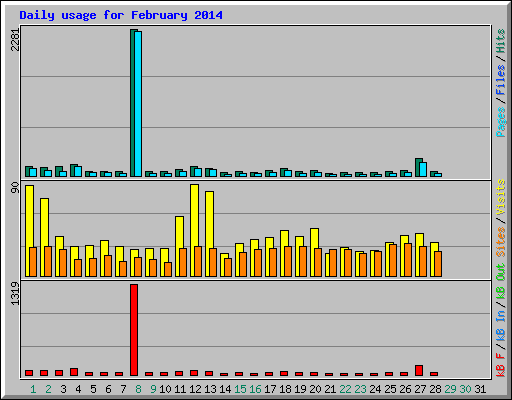Click day 2 on the x-axis
This screenshot has width=512, height=400.
[x=48, y=389]
